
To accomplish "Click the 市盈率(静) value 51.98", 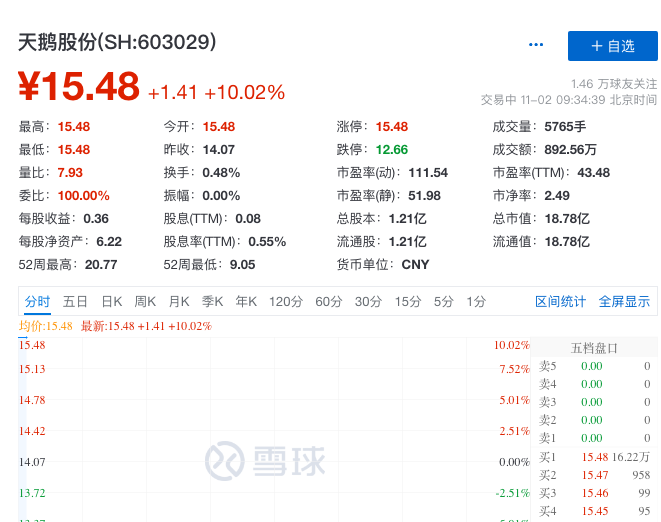I will pyautogui.click(x=424, y=196).
